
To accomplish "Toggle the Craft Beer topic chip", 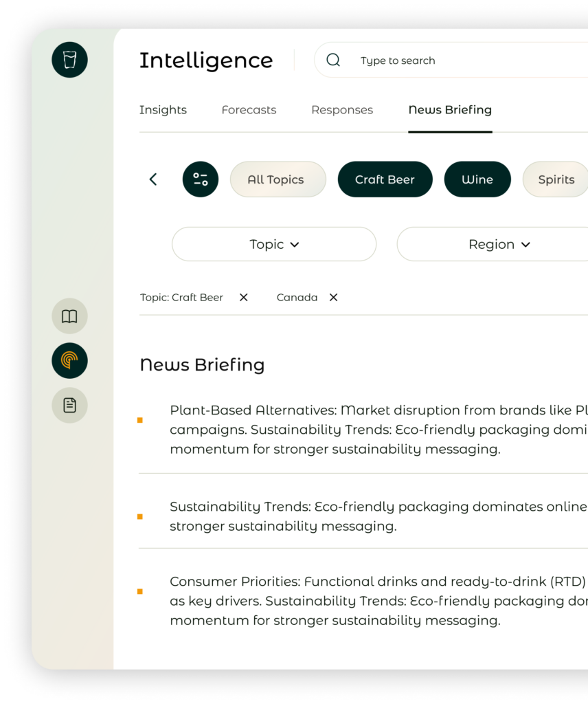I will (x=385, y=179).
